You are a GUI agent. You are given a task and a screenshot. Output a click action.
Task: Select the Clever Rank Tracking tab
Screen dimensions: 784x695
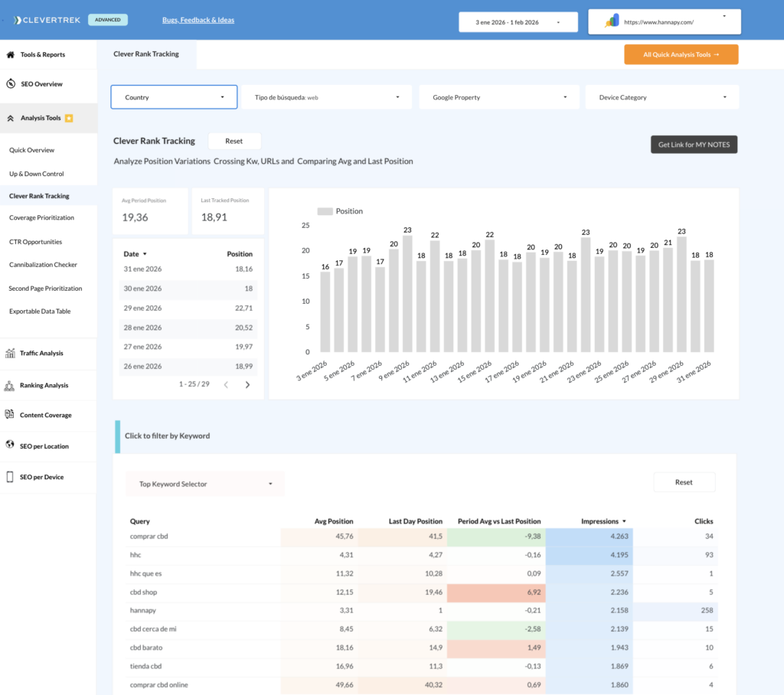tap(146, 54)
